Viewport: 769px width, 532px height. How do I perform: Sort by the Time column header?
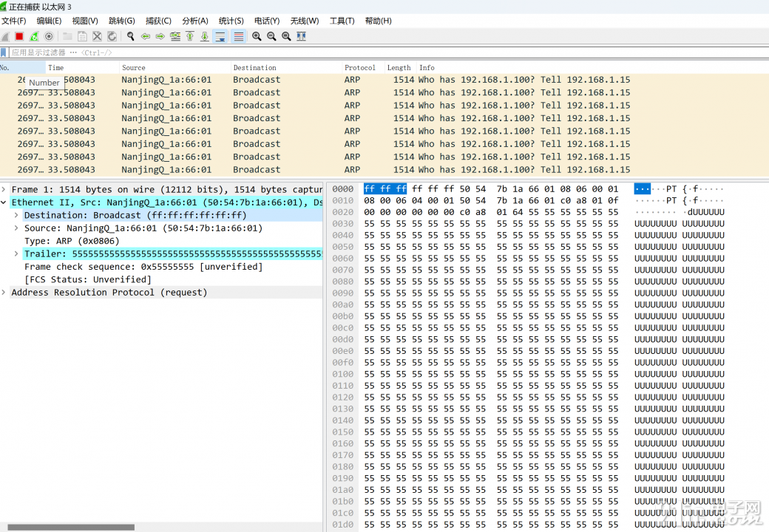(x=82, y=67)
